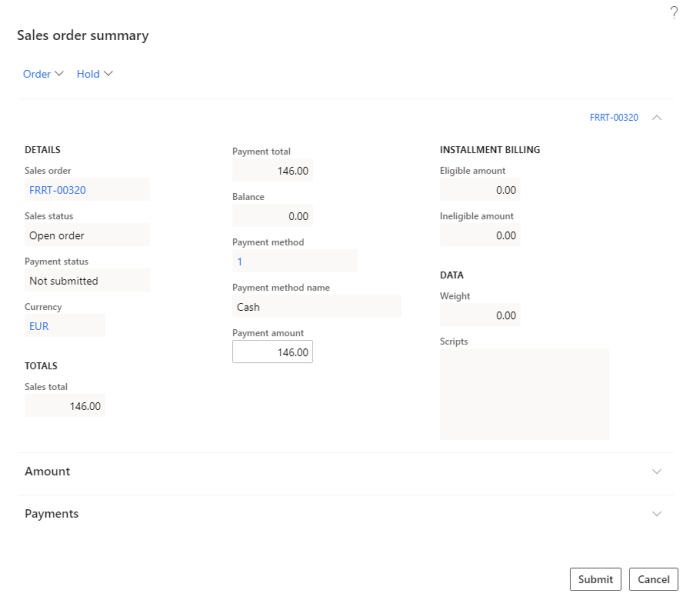Click the Payment amount input field
This screenshot has height=600, width=693.
pyautogui.click(x=272, y=352)
